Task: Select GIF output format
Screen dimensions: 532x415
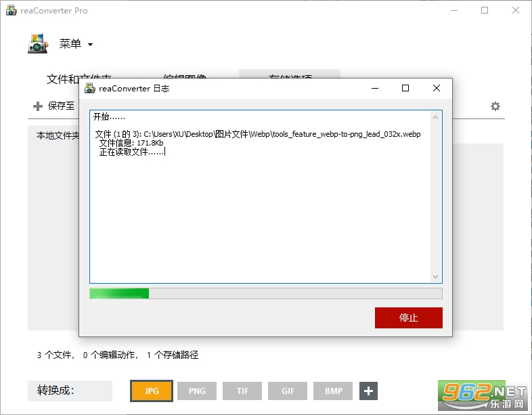Action: pos(288,391)
